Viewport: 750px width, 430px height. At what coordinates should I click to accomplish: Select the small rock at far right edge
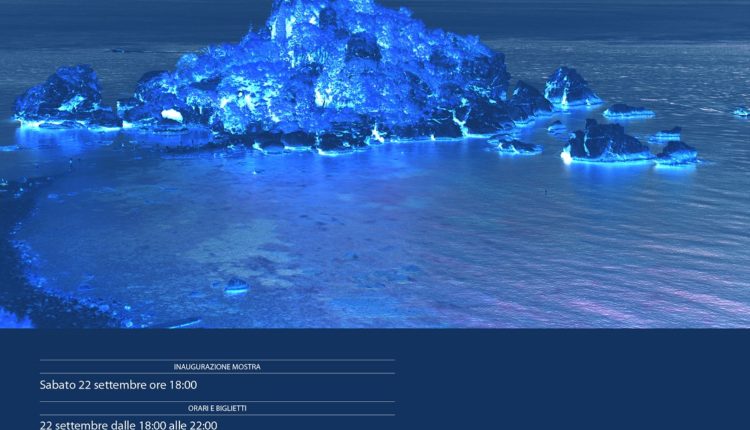pos(741,112)
